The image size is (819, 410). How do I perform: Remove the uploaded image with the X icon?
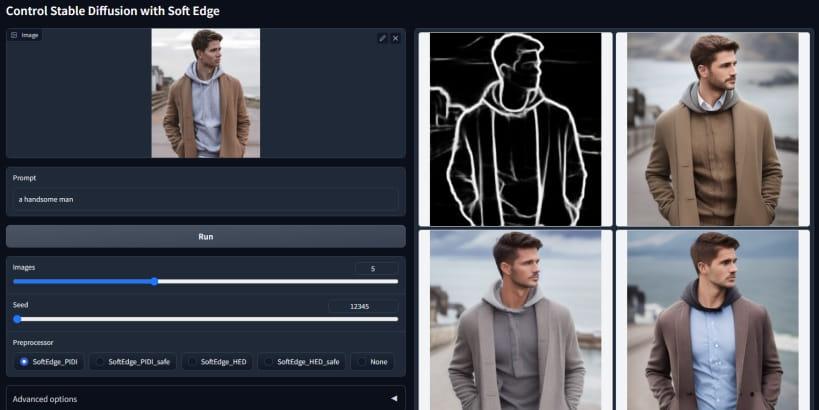point(395,38)
